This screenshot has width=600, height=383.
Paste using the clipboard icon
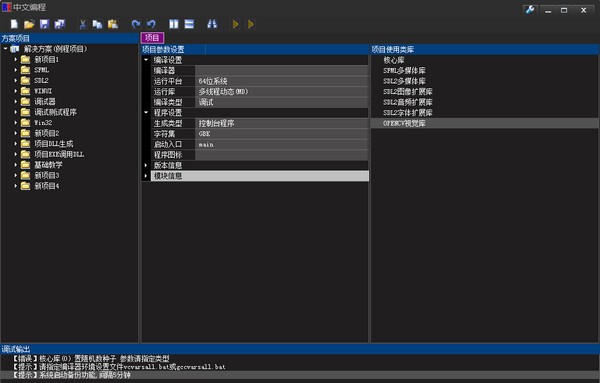click(113, 24)
